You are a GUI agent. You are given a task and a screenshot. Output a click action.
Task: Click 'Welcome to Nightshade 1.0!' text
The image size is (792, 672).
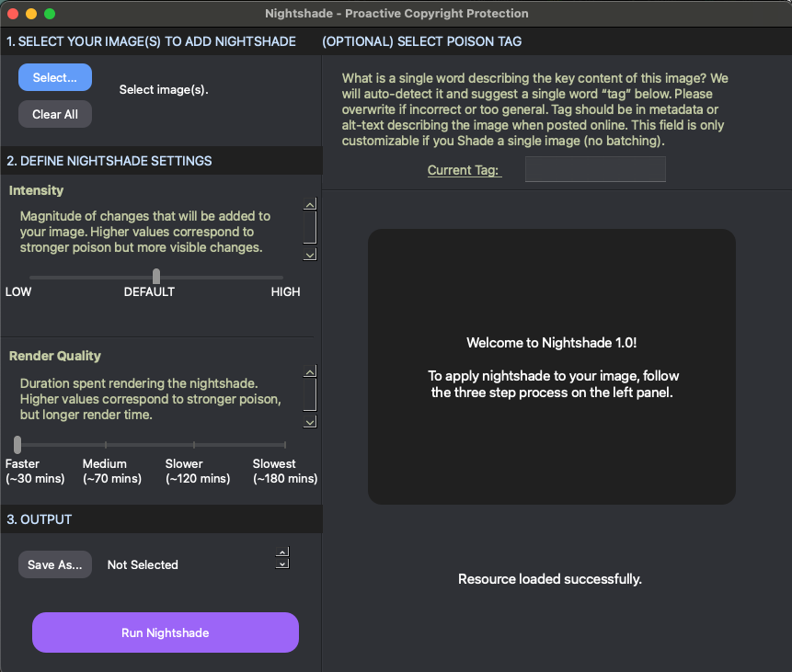point(552,343)
